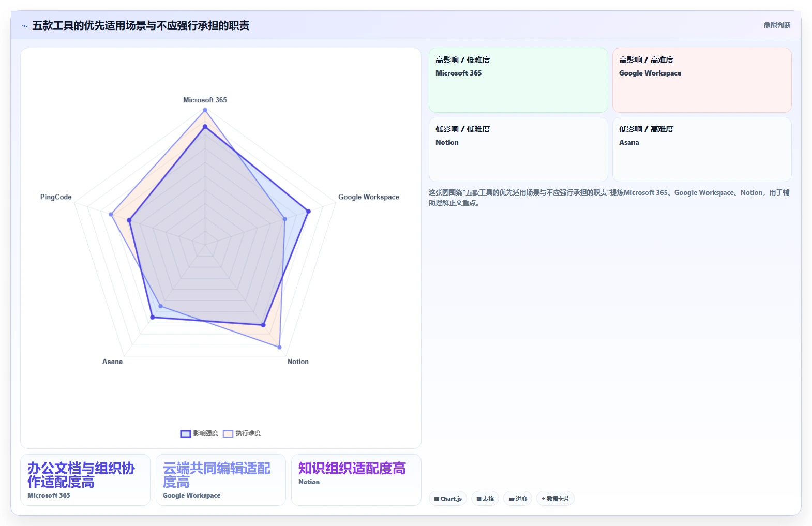
Task: Toggle the 执行难度 dataset in the chart legend
Action: tap(242, 433)
